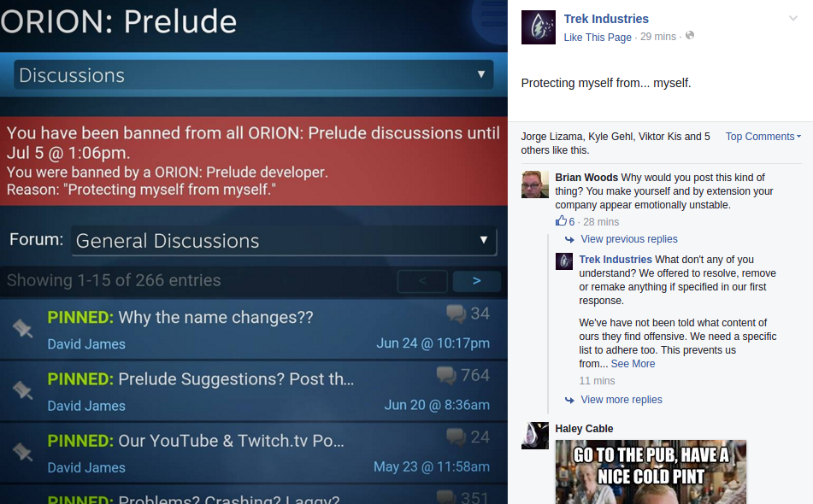Viewport: 813px width, 504px height.
Task: Click David James under 'Why the name changes??'
Action: pos(86,344)
